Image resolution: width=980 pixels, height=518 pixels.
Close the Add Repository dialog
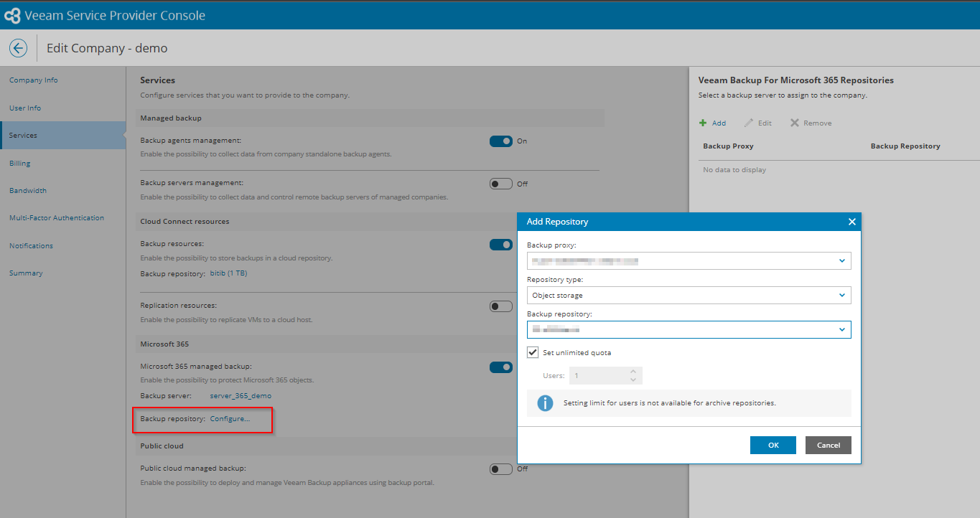851,222
